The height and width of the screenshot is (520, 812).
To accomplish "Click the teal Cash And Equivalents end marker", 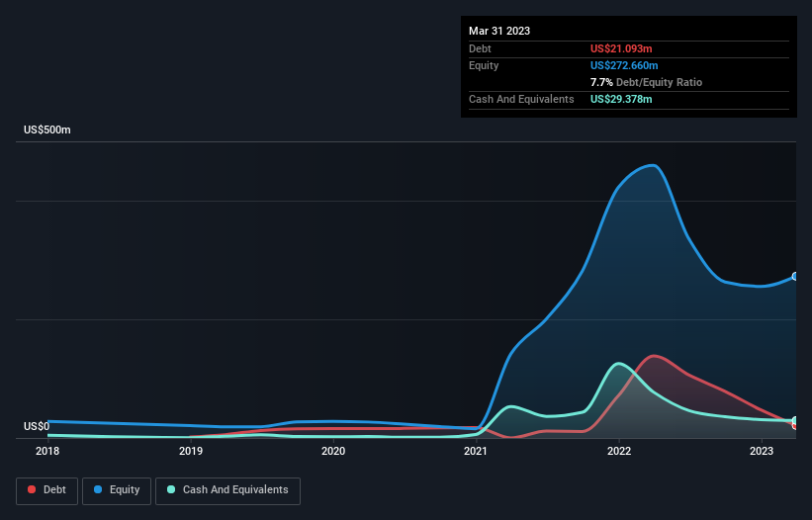I will pyautogui.click(x=795, y=421).
